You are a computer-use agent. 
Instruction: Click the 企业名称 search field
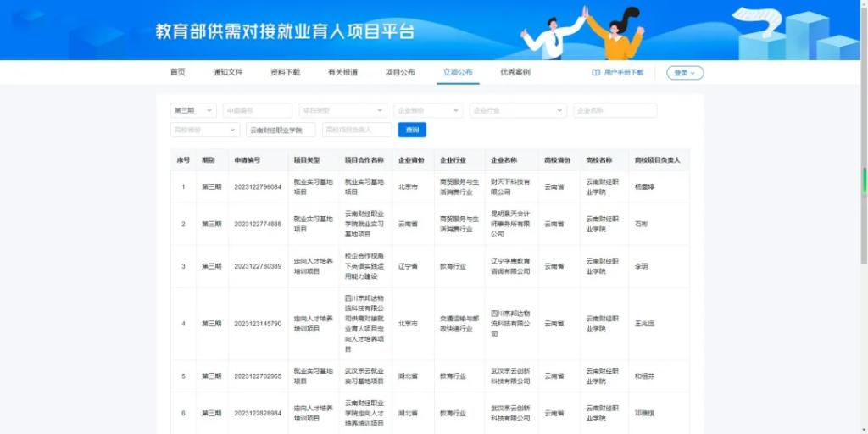point(615,110)
